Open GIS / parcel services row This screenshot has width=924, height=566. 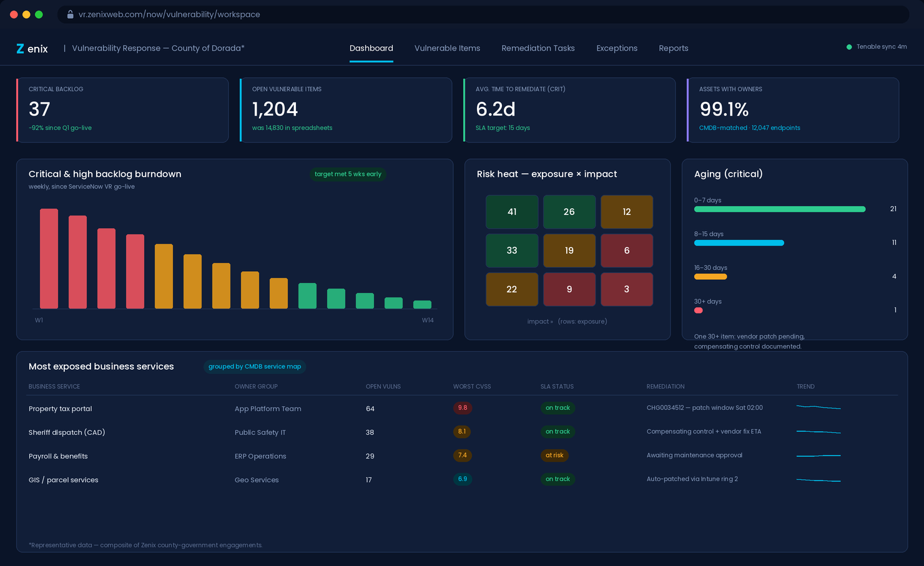pos(463,479)
